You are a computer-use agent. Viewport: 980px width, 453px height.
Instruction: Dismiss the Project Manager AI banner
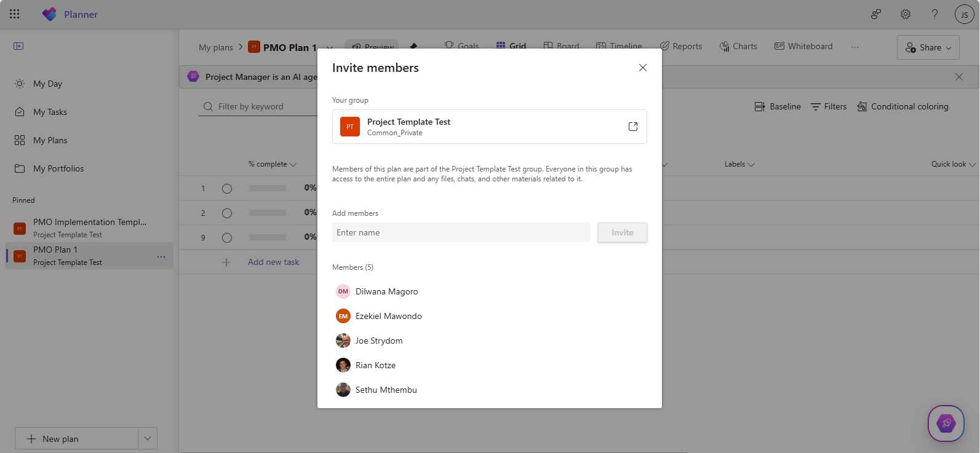959,77
